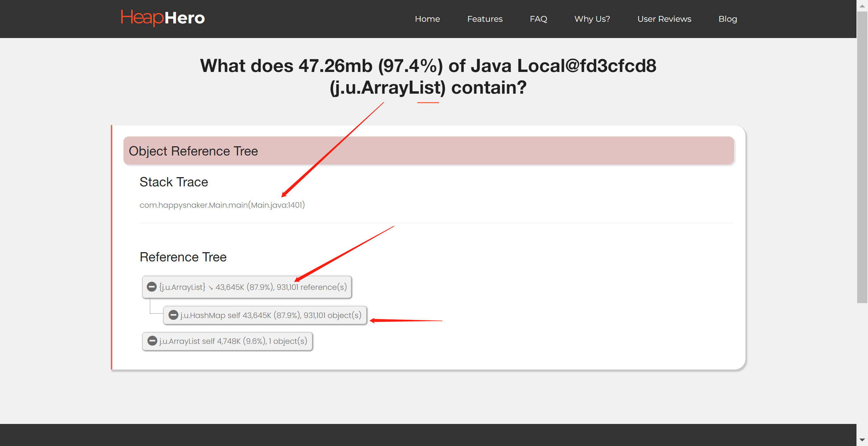Collapse the {j.u.ArrayList} reference node
Screen dimensions: 868x446
(x=152, y=287)
